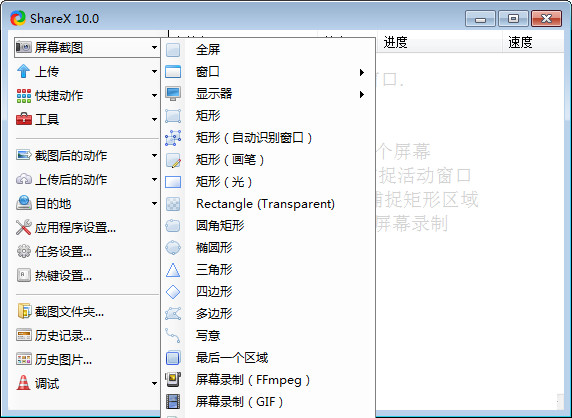
Task: Click the rounded rectangle icon for 圆角矩形
Action: pyautogui.click(x=173, y=226)
